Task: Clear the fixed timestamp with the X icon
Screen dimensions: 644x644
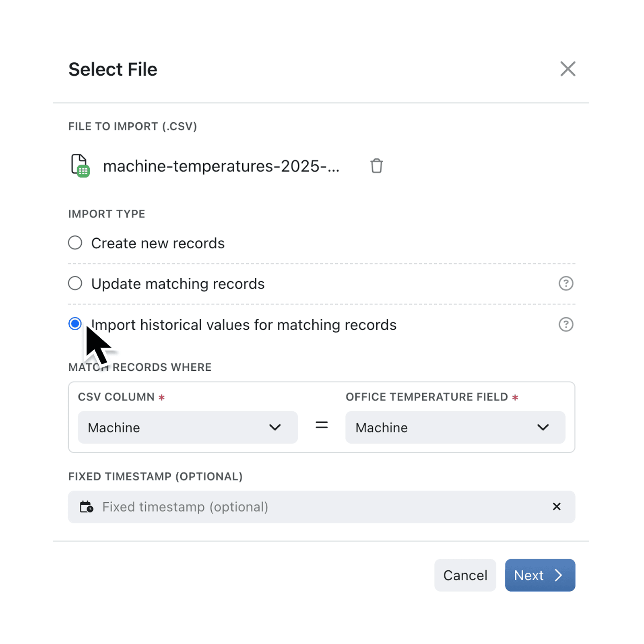Action: pyautogui.click(x=557, y=507)
